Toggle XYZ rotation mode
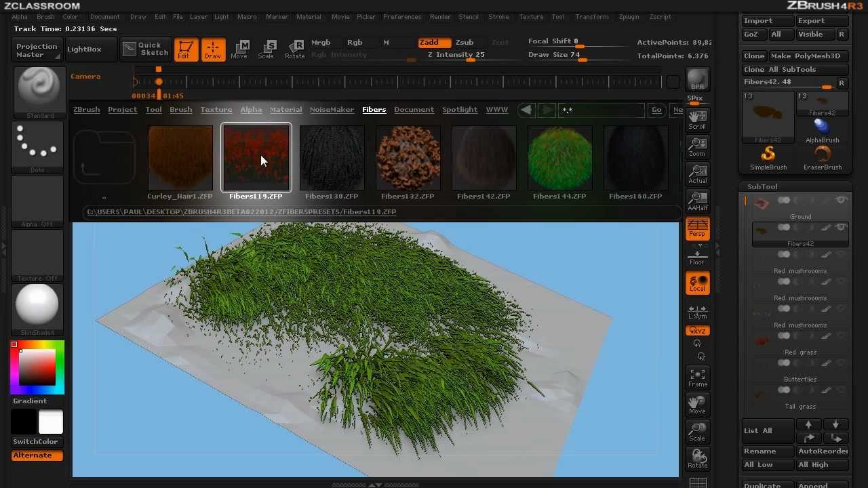Image resolution: width=868 pixels, height=488 pixels. (x=697, y=331)
